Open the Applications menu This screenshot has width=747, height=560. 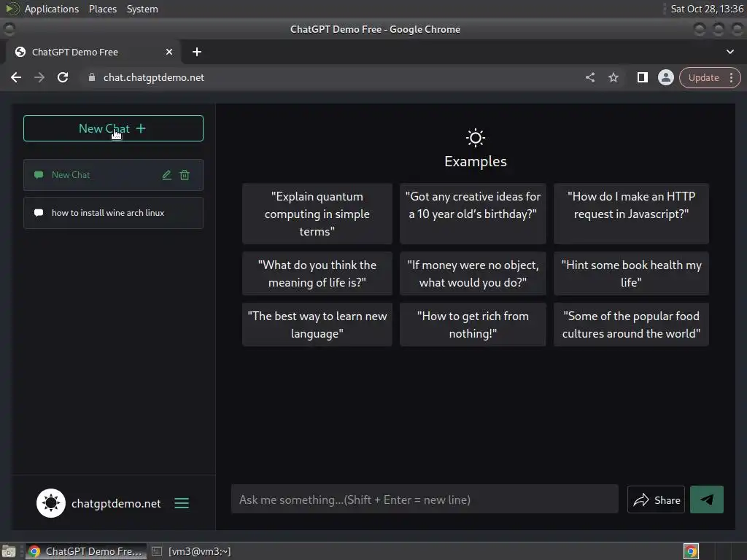pyautogui.click(x=52, y=9)
